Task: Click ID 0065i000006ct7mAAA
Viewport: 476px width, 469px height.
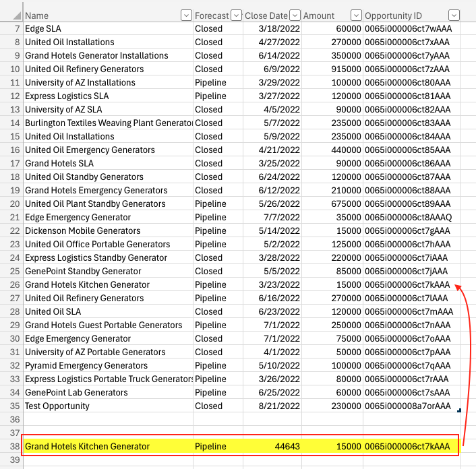Action: coord(412,311)
